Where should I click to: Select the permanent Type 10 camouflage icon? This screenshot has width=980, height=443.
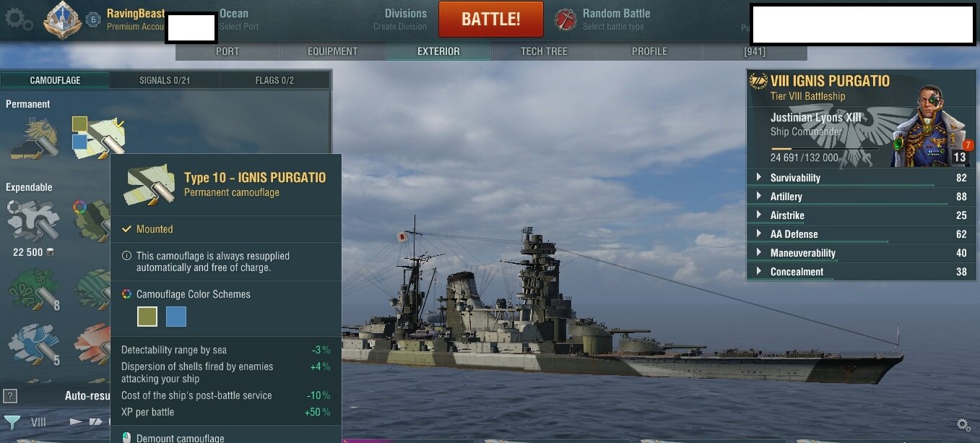98,136
